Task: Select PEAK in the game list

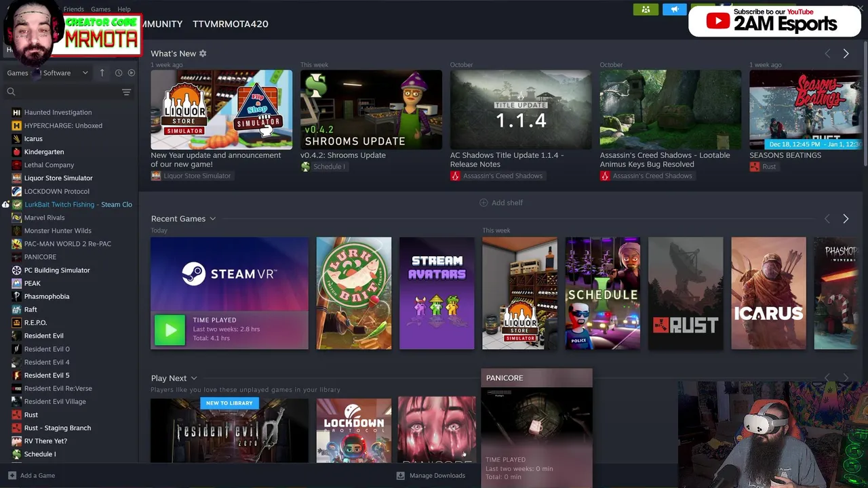Action: point(32,283)
